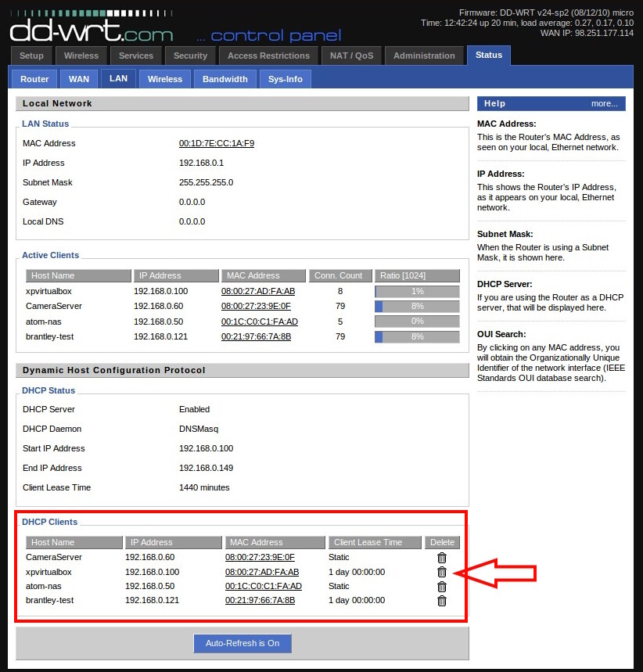This screenshot has width=643, height=672.
Task: Click the xpvirtualbox 1% ratio bar
Action: [417, 292]
